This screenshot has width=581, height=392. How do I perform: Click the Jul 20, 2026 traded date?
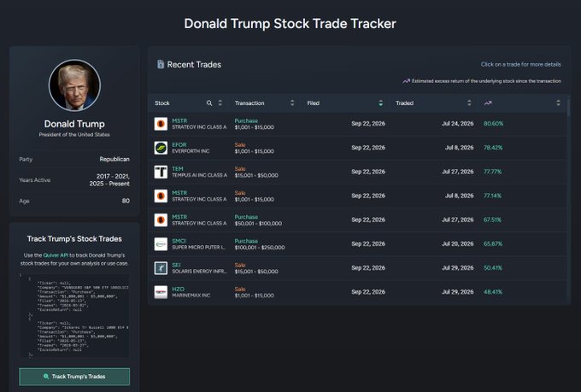457,244
